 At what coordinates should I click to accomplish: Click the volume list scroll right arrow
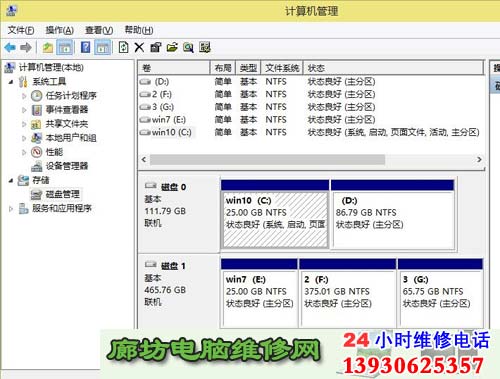pos(479,159)
